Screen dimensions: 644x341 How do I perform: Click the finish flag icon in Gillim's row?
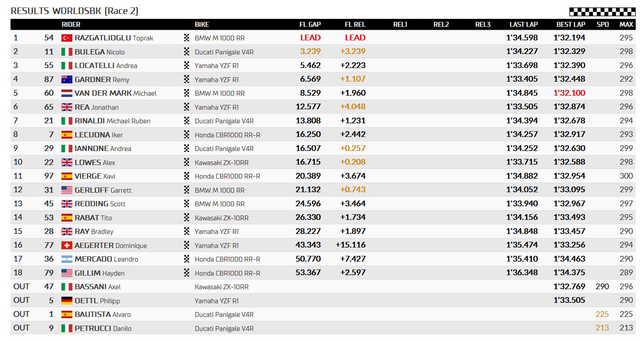pyautogui.click(x=187, y=273)
